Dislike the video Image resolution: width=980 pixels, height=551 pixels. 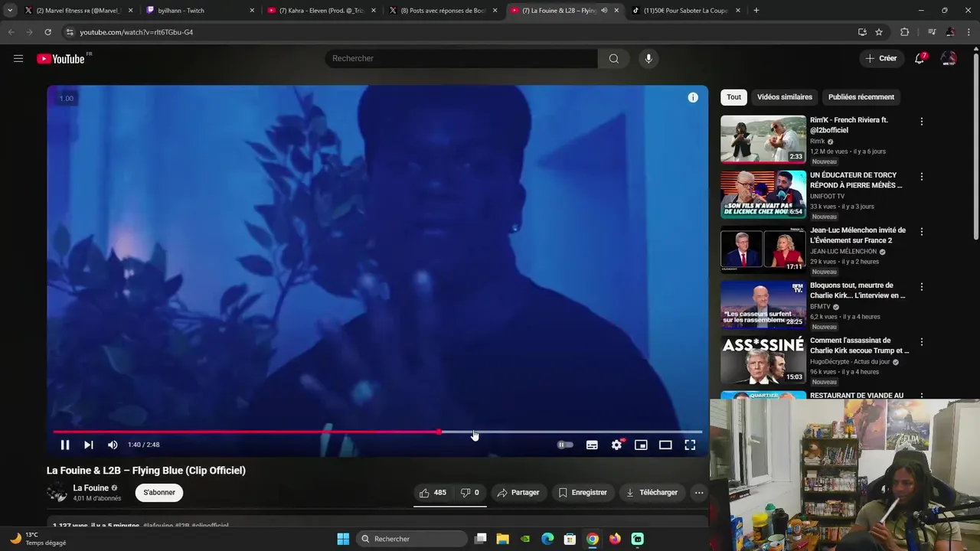click(x=469, y=493)
